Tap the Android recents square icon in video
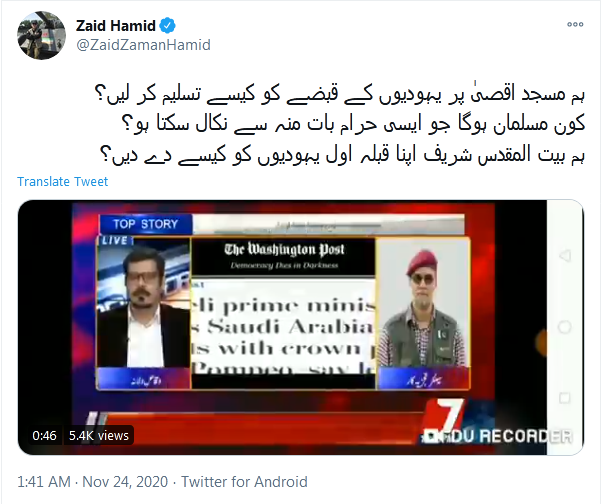602x504 pixels. point(564,397)
